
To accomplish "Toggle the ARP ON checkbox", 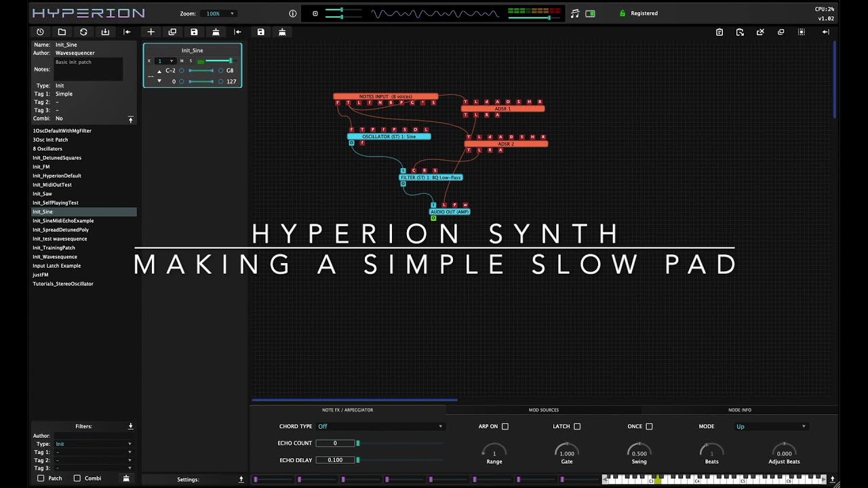I will click(505, 426).
